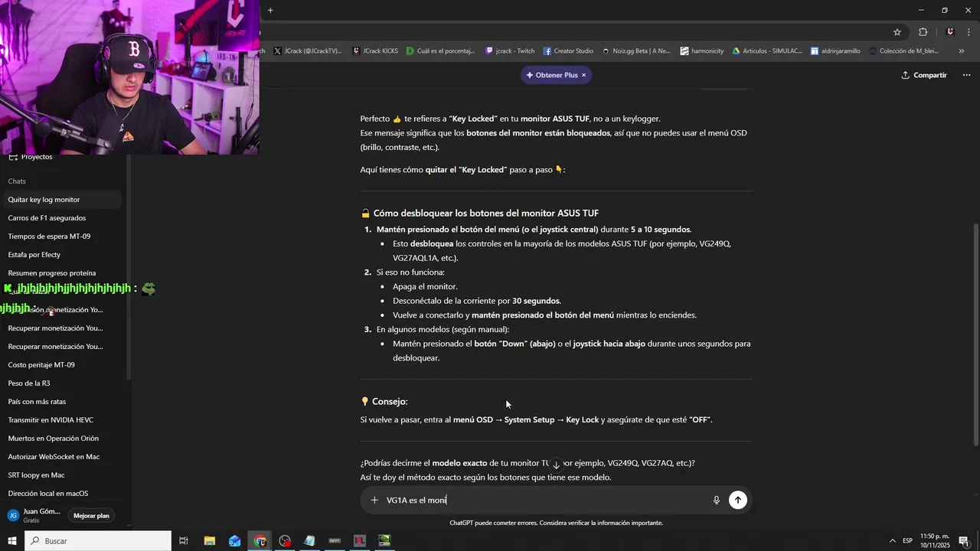The height and width of the screenshot is (551, 980).
Task: Open the clock showing 11:50 p. m.
Action: click(933, 541)
